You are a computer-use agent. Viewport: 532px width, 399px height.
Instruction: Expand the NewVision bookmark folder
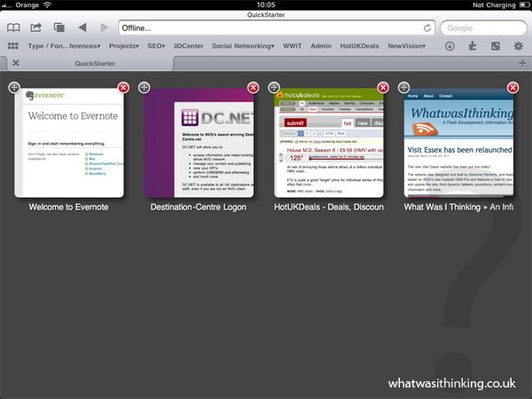[x=406, y=46]
